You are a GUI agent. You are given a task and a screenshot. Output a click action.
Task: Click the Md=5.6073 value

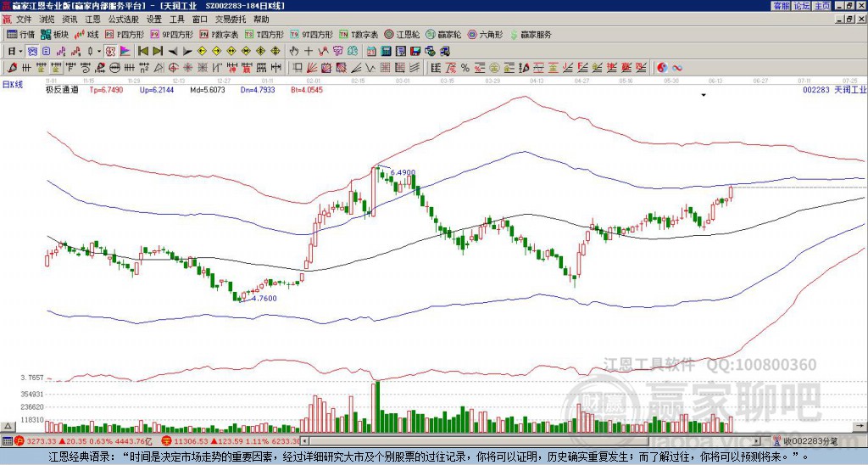208,89
